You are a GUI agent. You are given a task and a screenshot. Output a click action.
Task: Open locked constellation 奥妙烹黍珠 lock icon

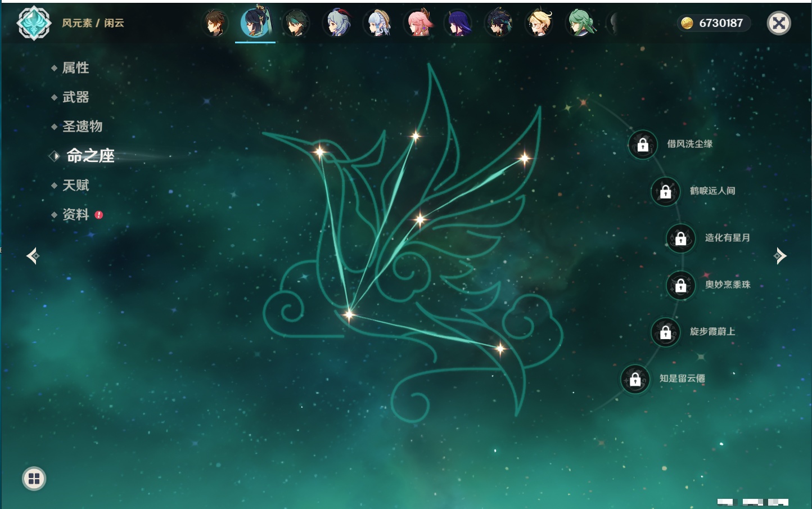click(x=681, y=286)
